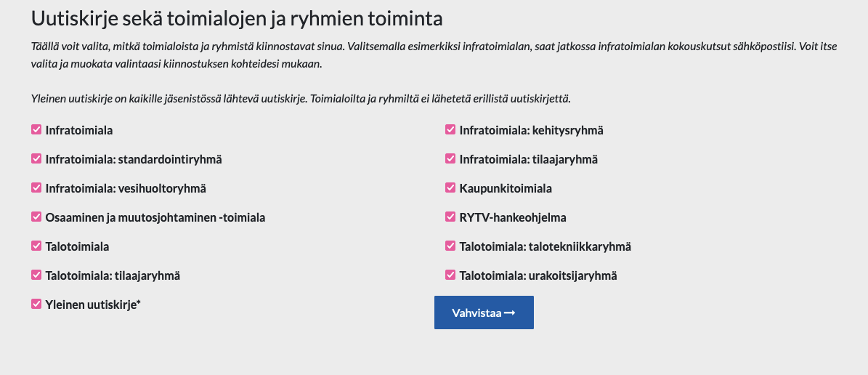Toggle Infratoimiala: vesihuoltoryhmä checkbox
Viewport: 868px width, 375px height.
(x=36, y=188)
